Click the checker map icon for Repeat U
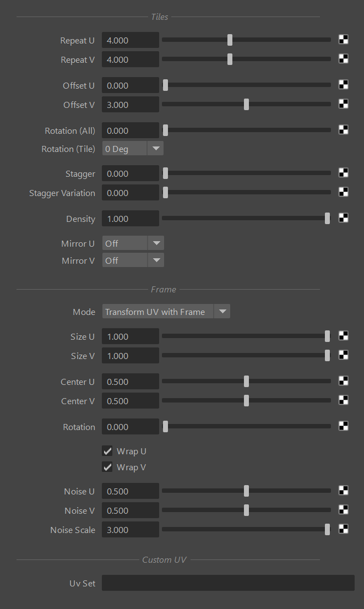This screenshot has height=609, width=364. click(343, 40)
